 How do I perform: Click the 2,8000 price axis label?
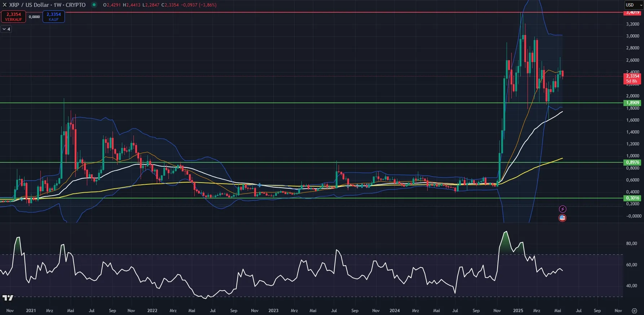(x=632, y=48)
